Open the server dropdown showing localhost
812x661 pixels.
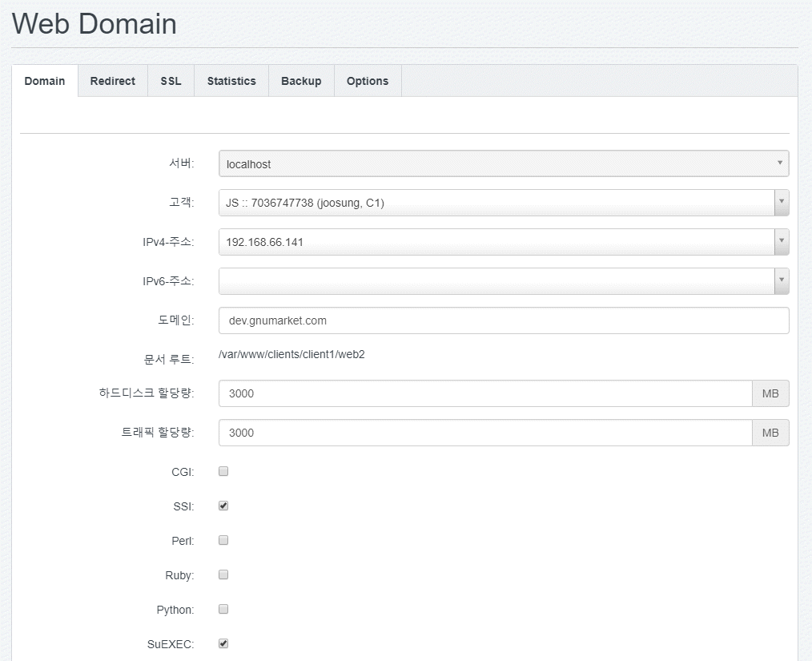[x=503, y=163]
